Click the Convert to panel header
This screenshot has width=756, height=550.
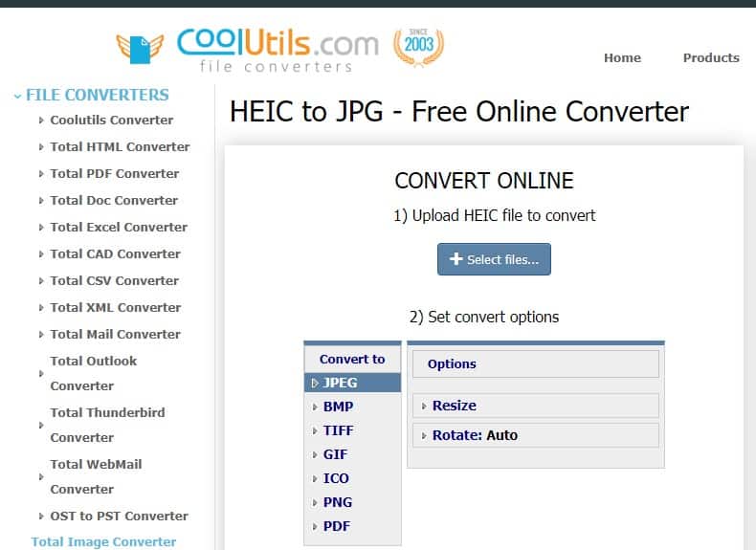pos(352,359)
